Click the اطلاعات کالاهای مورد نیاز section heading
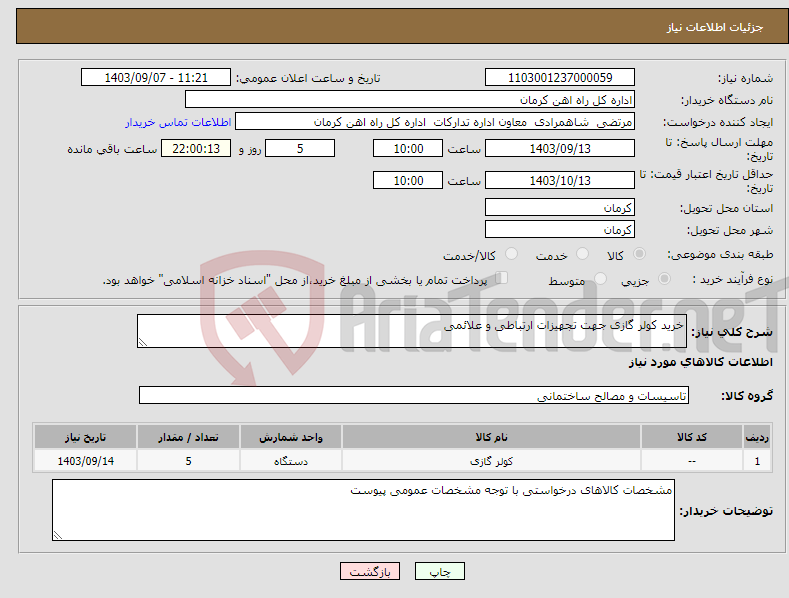This screenshot has width=789, height=598. click(700, 362)
